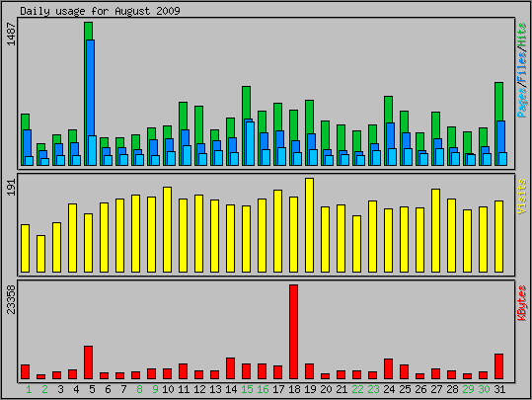Click the chart title Daily usage for August 2009
Viewport: 532px width, 400px height.
coord(100,11)
